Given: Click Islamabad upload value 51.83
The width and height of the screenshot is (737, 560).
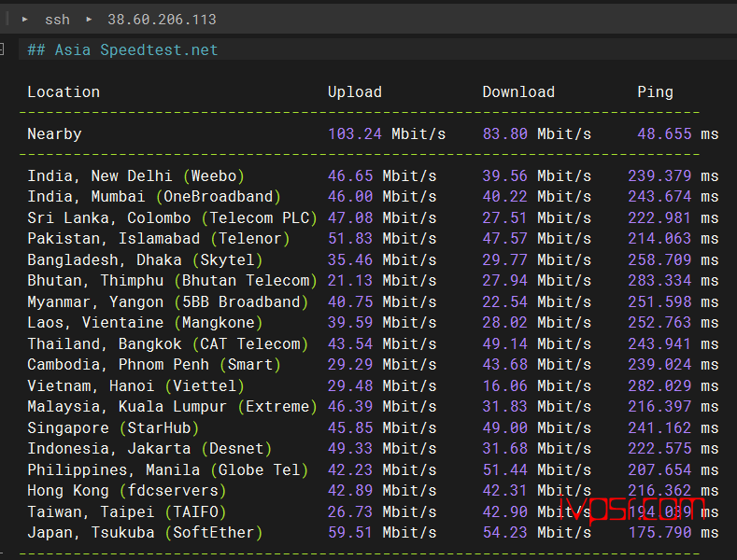Looking at the screenshot, I should click(x=350, y=238).
